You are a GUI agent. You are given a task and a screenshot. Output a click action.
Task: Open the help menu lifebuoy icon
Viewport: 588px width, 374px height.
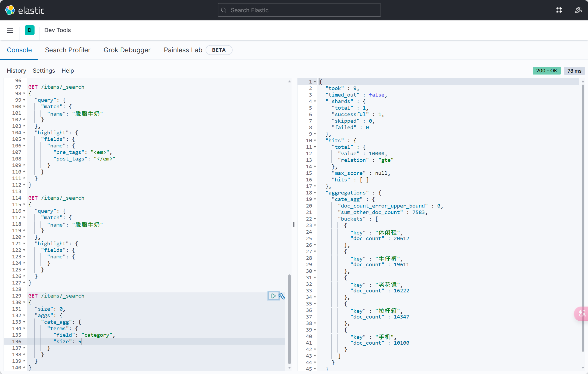click(559, 10)
